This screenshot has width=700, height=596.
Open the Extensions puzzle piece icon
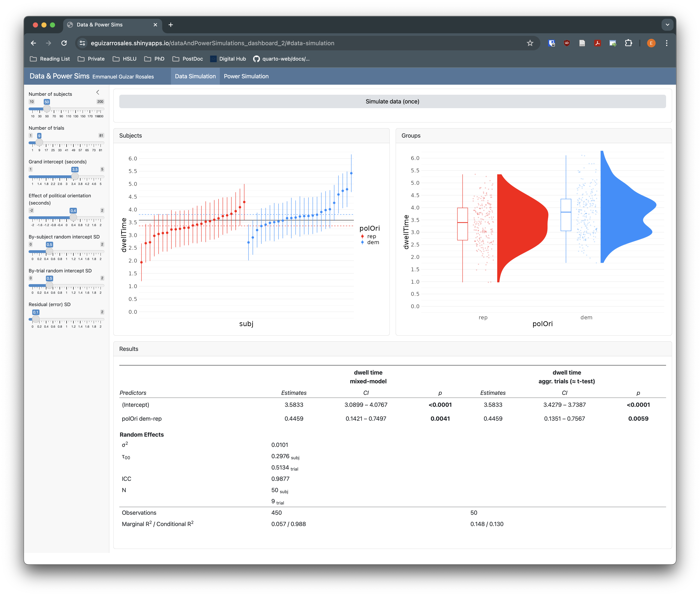(x=628, y=43)
